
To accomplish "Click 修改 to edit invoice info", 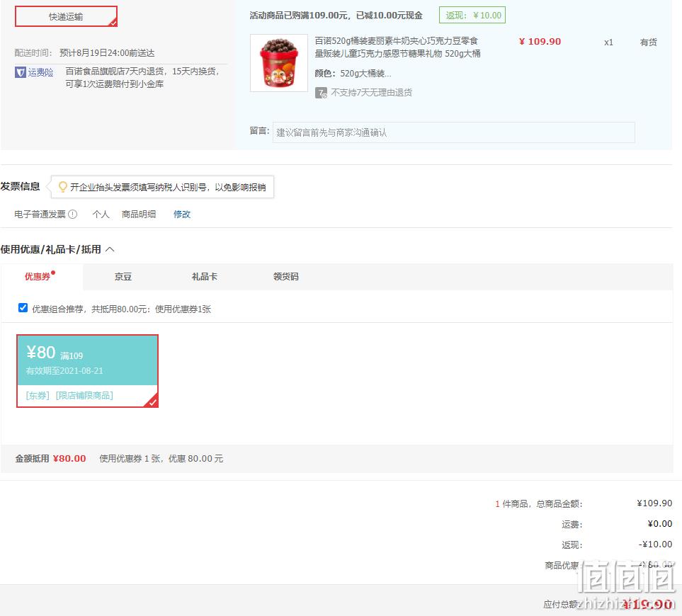I will coord(182,214).
